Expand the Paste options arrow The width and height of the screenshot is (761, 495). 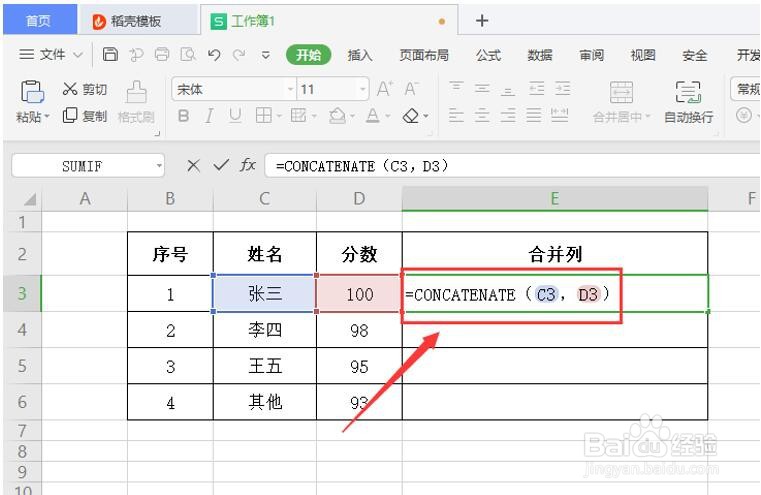point(47,116)
